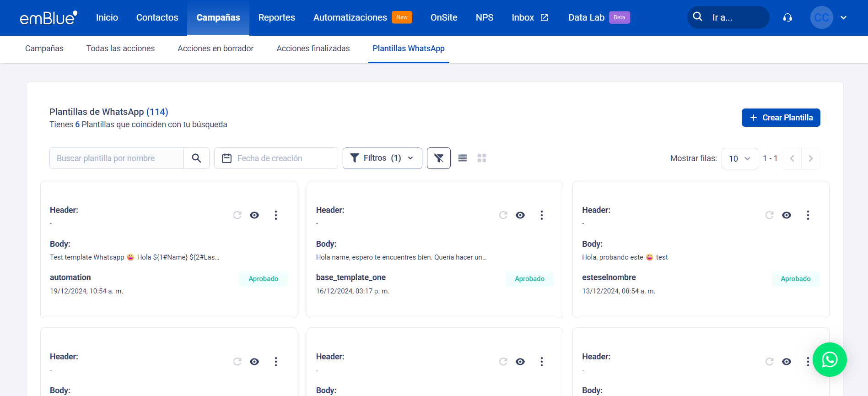This screenshot has width=868, height=396.
Task: Preview the esteselnombre template
Action: point(786,215)
